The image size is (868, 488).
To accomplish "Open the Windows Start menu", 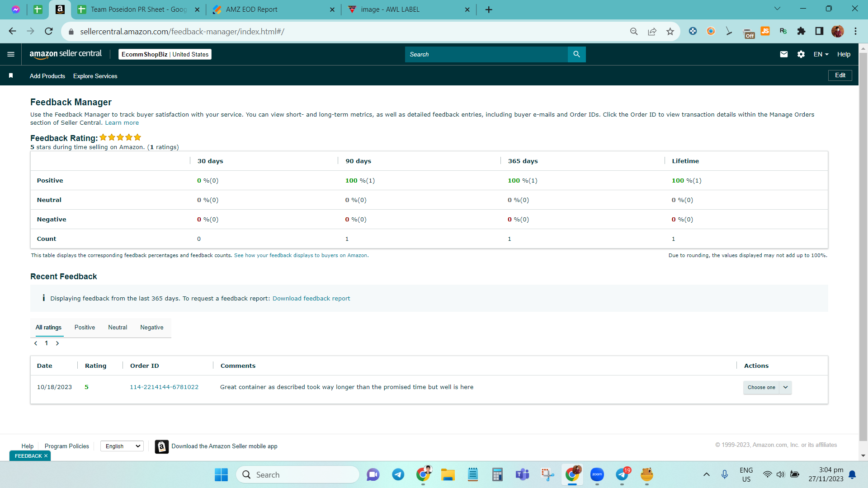I will tap(221, 474).
